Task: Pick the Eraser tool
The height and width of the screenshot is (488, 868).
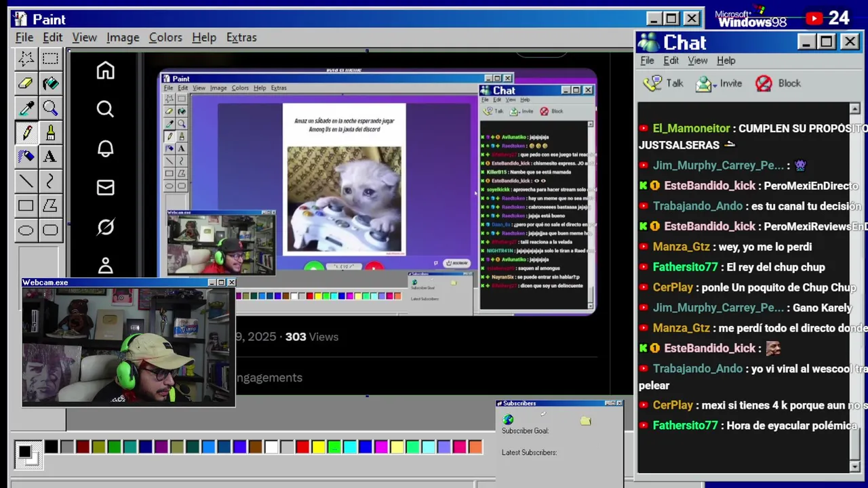Action: [26, 83]
